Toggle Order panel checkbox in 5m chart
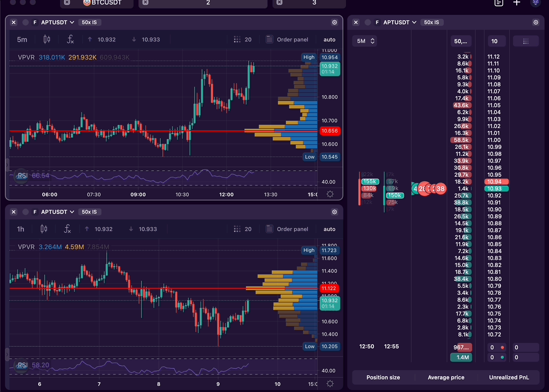The width and height of the screenshot is (549, 392). click(x=270, y=39)
